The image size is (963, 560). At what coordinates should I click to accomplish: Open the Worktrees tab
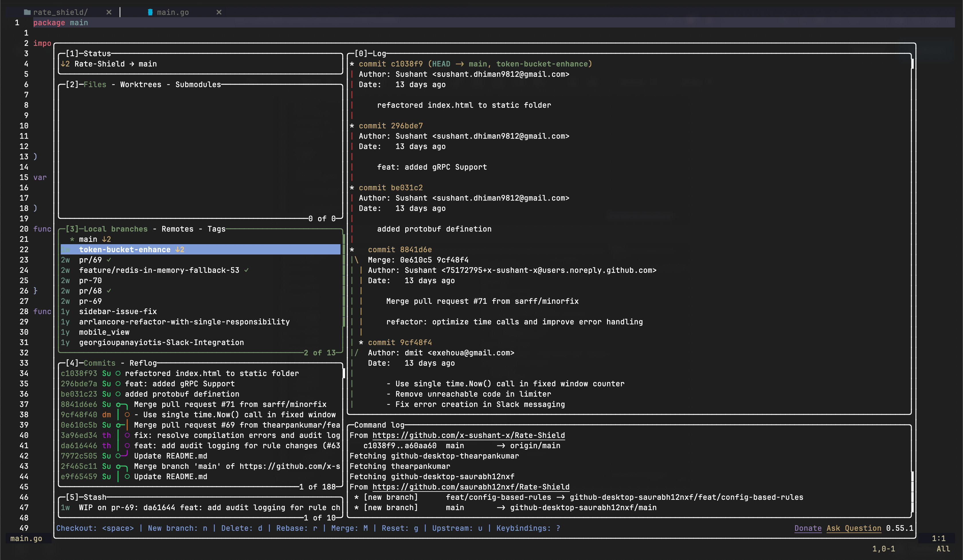141,85
